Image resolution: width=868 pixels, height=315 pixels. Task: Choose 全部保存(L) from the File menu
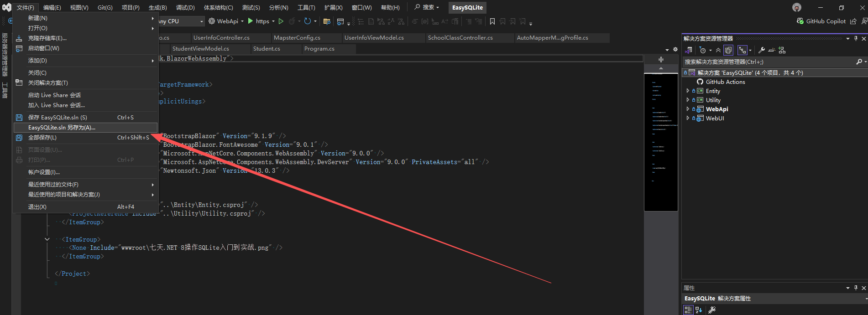point(42,138)
